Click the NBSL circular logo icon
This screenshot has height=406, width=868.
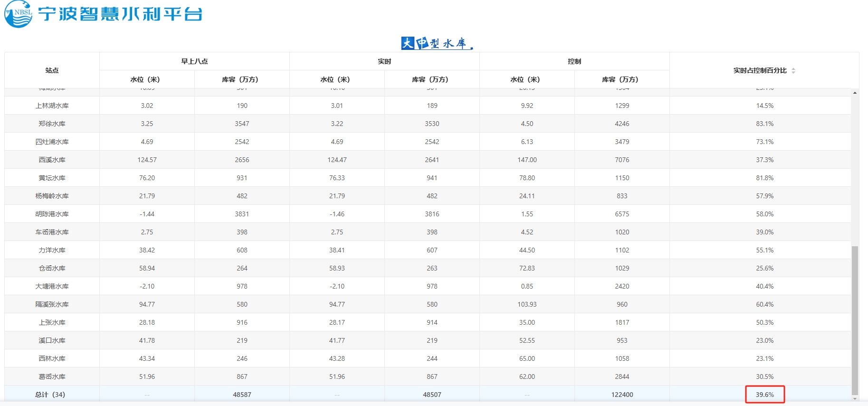tap(18, 14)
